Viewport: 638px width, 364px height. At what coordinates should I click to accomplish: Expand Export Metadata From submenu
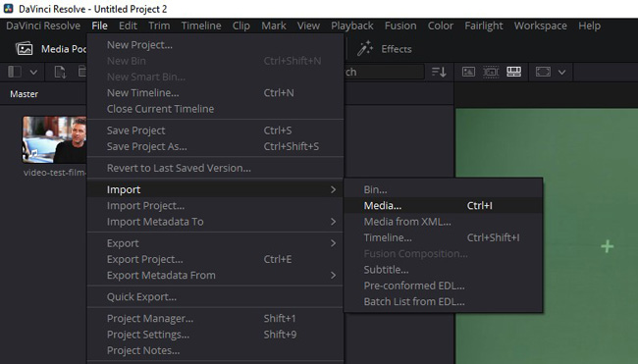coord(216,276)
